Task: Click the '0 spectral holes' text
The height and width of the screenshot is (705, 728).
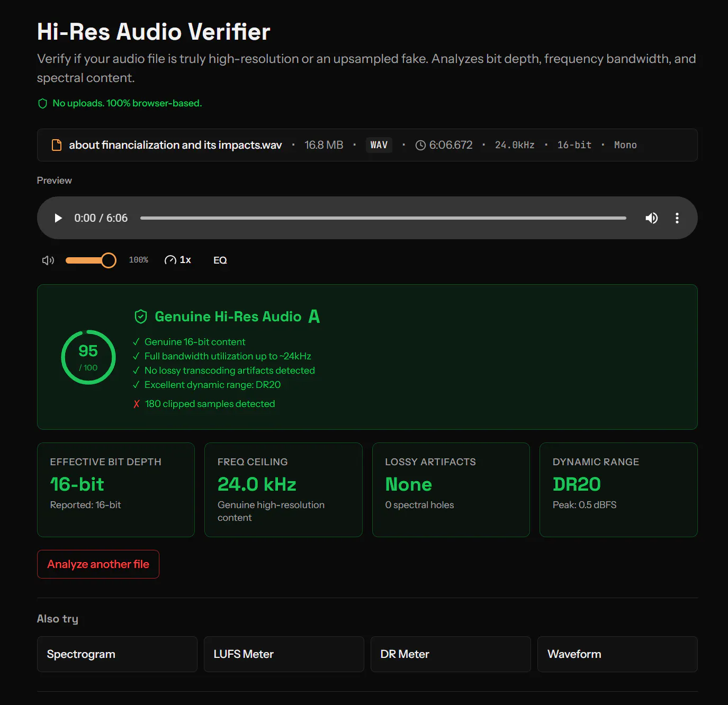Action: pos(419,505)
